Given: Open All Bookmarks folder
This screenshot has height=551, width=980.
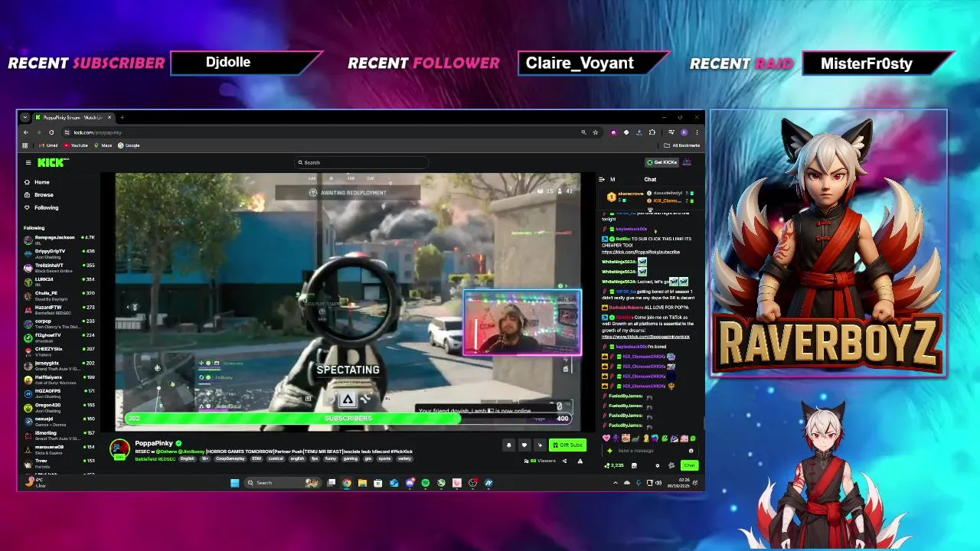Looking at the screenshot, I should [682, 145].
